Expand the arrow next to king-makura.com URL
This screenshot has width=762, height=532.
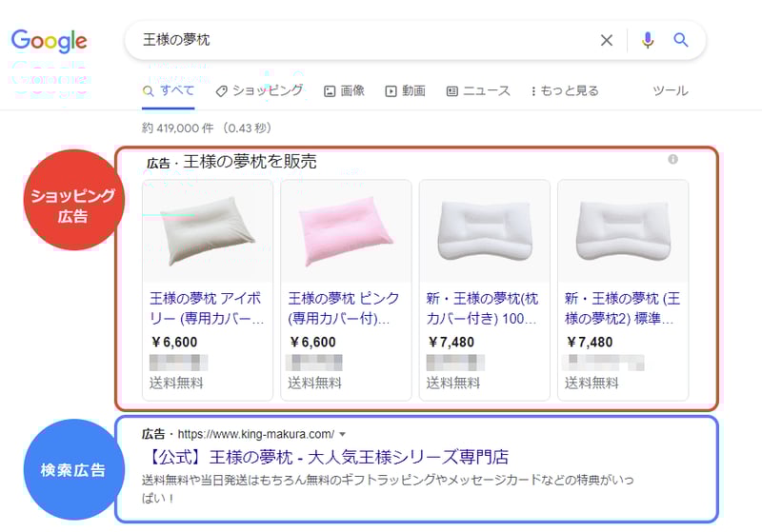[343, 434]
